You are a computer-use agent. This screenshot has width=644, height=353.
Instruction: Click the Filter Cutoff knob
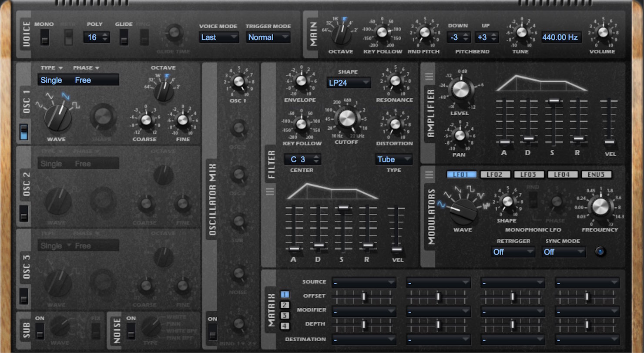pyautogui.click(x=347, y=119)
